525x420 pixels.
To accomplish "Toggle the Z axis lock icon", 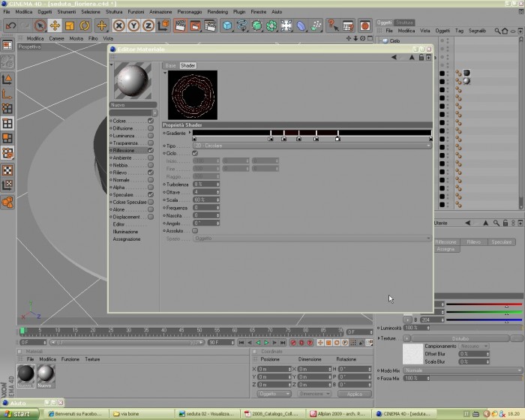I will (148, 25).
